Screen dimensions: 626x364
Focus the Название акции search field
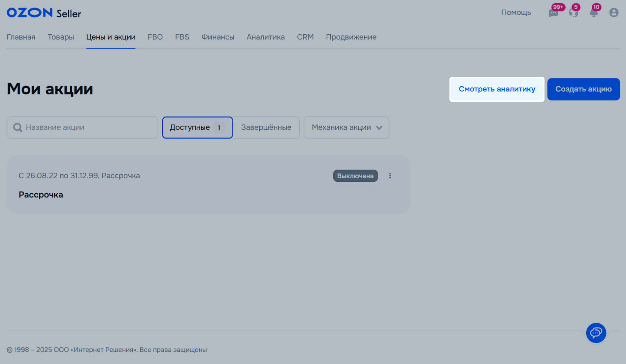pyautogui.click(x=87, y=127)
